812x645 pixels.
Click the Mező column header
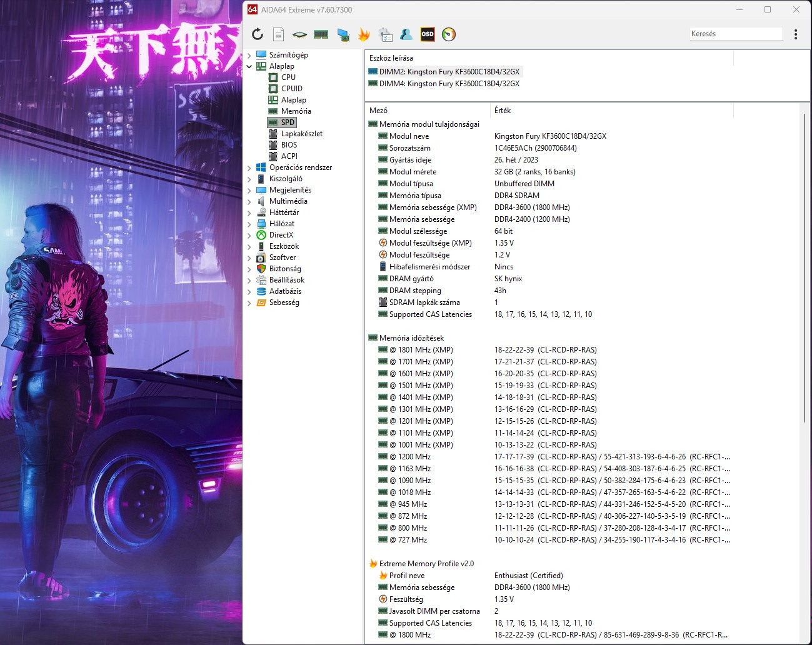[x=428, y=111]
